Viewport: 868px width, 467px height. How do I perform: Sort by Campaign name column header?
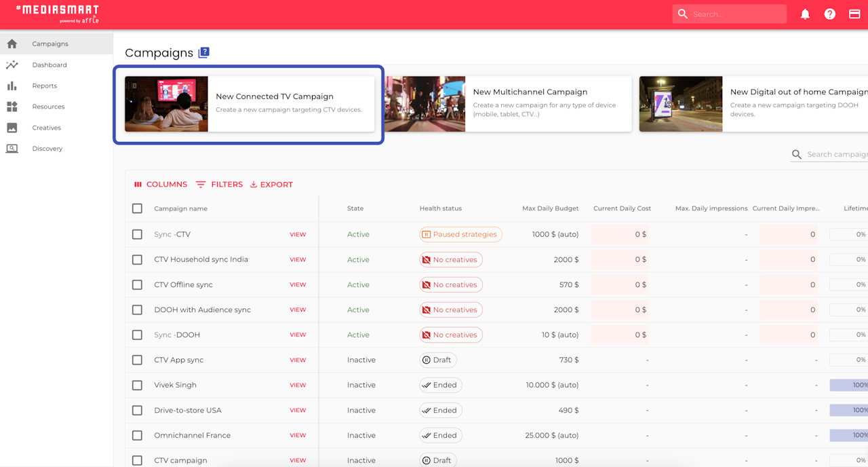pyautogui.click(x=180, y=208)
